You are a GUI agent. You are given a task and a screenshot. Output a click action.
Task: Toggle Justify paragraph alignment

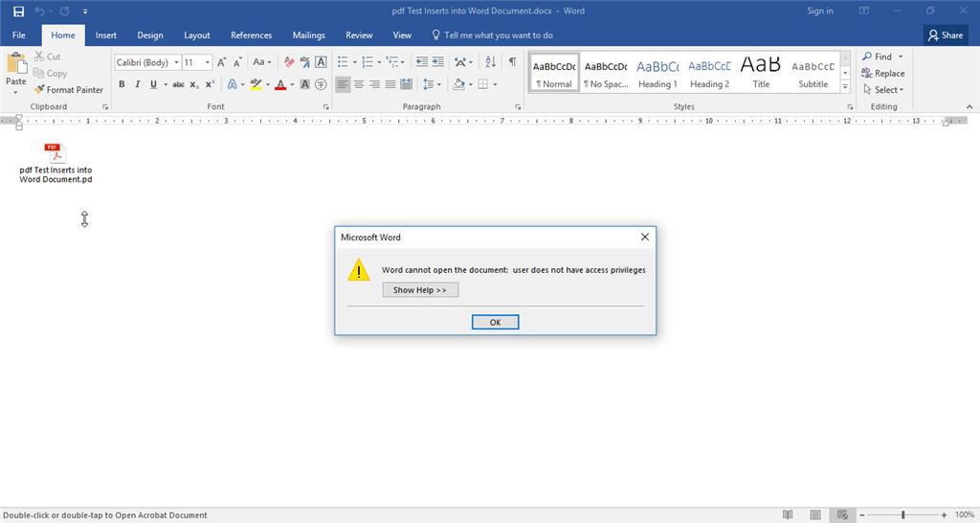coord(390,84)
